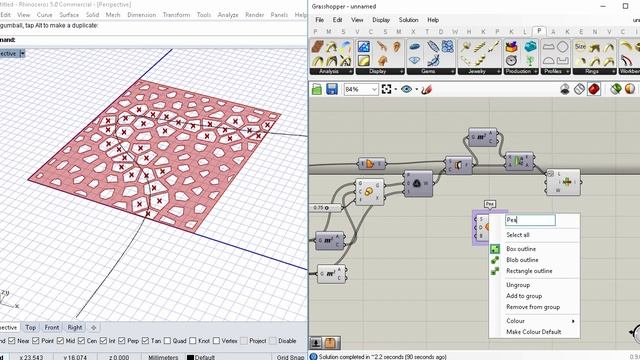
Task: Click the zoom extents icon in canvas toolbar
Action: click(386, 89)
